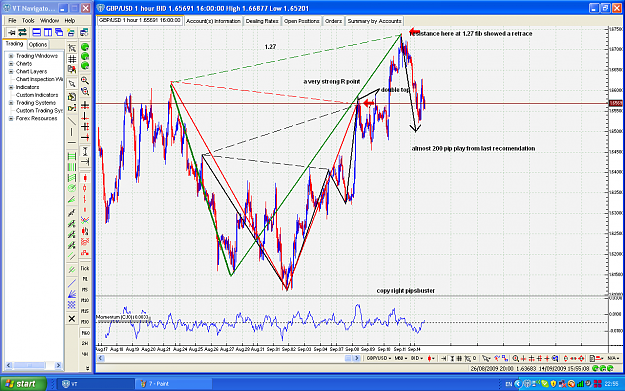This screenshot has width=625, height=391.
Task: Open the GBP/USD symbol dropdown
Action: coord(379,358)
